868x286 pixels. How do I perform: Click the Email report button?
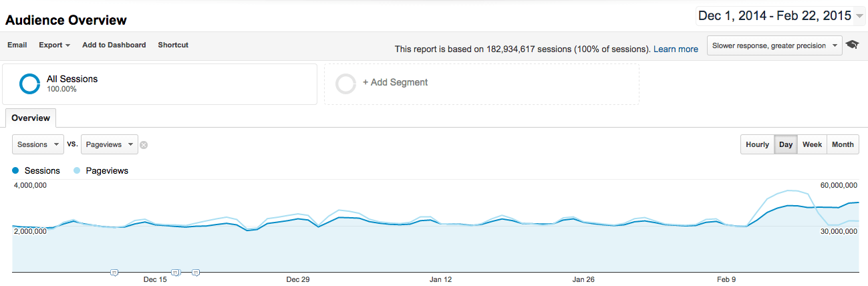(x=17, y=45)
